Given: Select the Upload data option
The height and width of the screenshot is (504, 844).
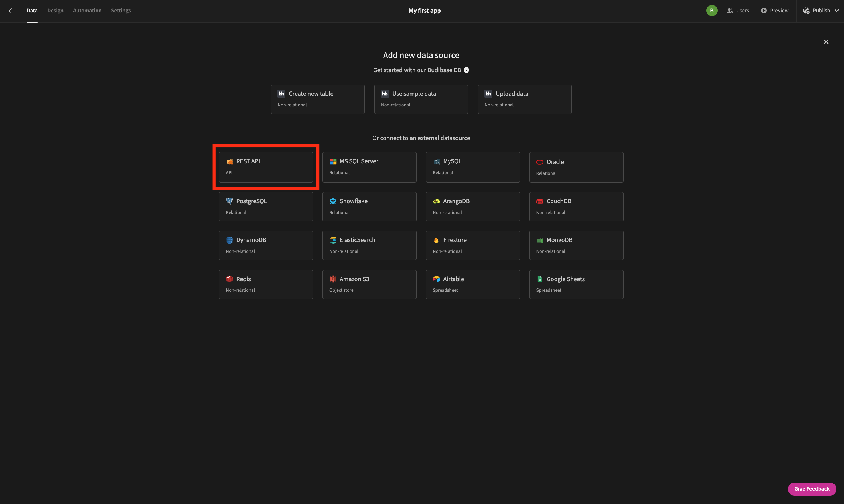Looking at the screenshot, I should 524,99.
